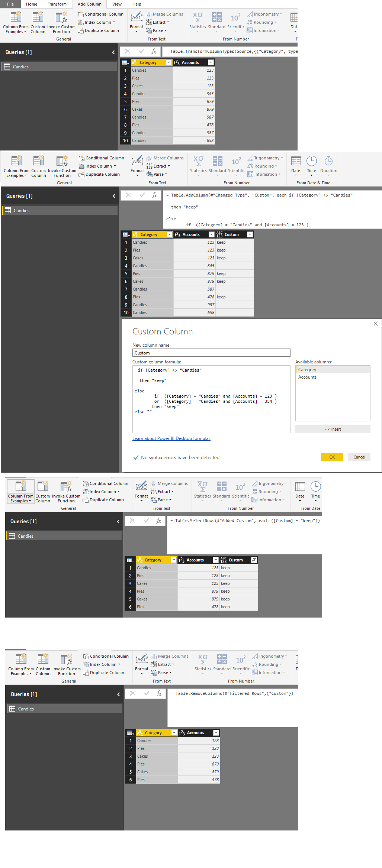
Task: Click Custom Column icon in Table.RemoveColumns ribbon
Action: (43, 659)
